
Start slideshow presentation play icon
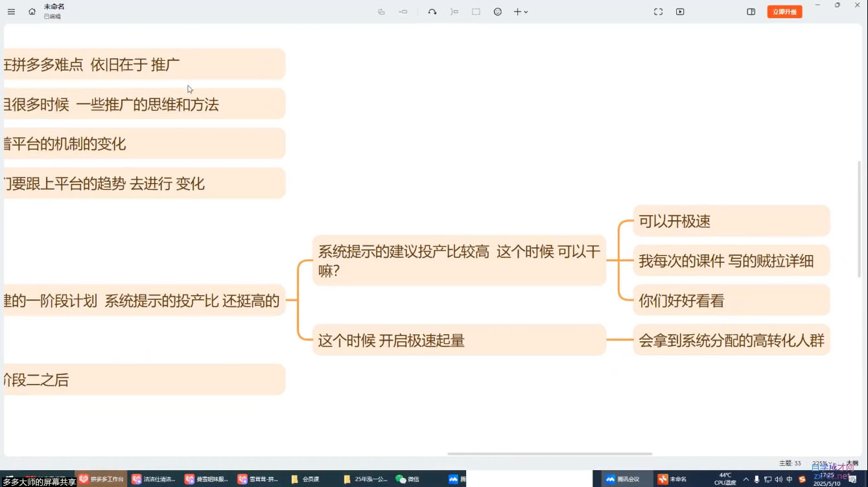click(x=680, y=12)
